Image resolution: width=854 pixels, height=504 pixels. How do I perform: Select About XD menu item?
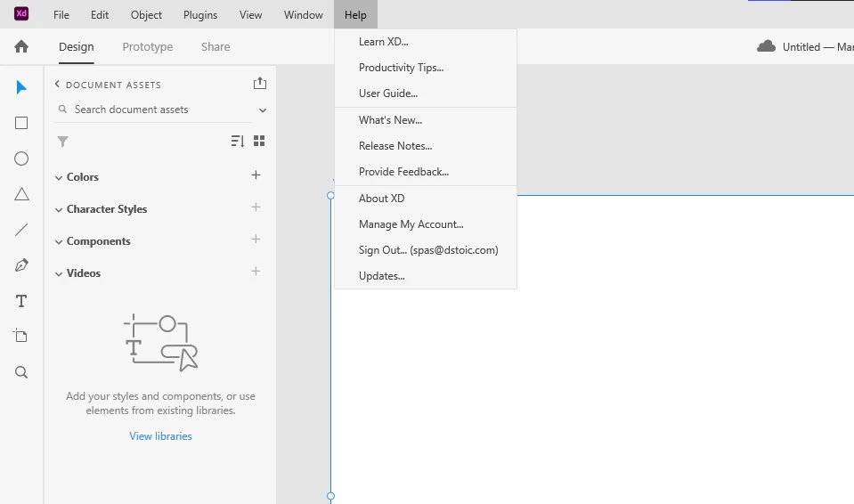pos(426,199)
